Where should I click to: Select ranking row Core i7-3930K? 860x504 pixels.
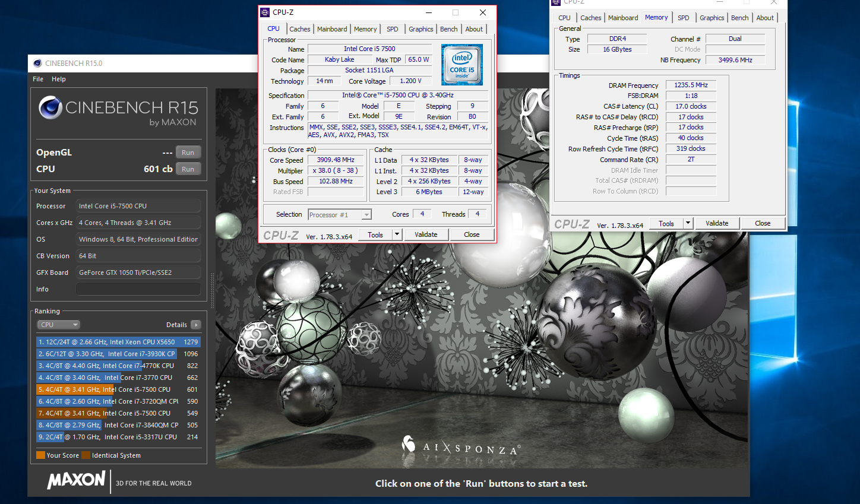point(118,354)
